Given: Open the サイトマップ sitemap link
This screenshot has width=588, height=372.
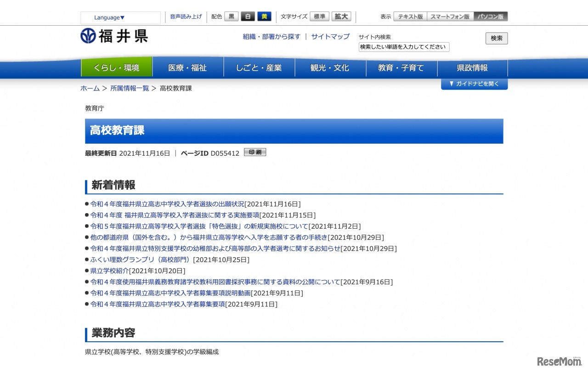Looking at the screenshot, I should 330,36.
